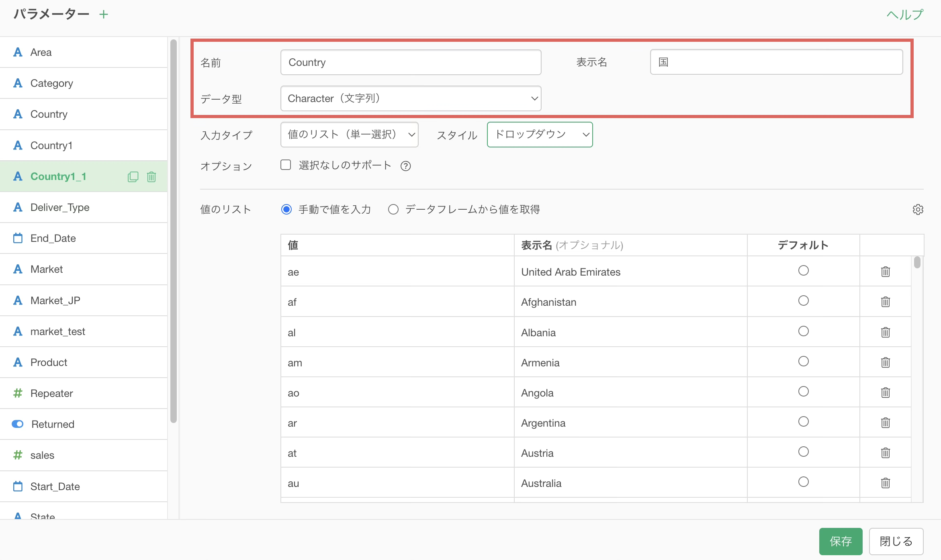Select Country parameter in list
This screenshot has height=560, width=941.
click(x=84, y=114)
